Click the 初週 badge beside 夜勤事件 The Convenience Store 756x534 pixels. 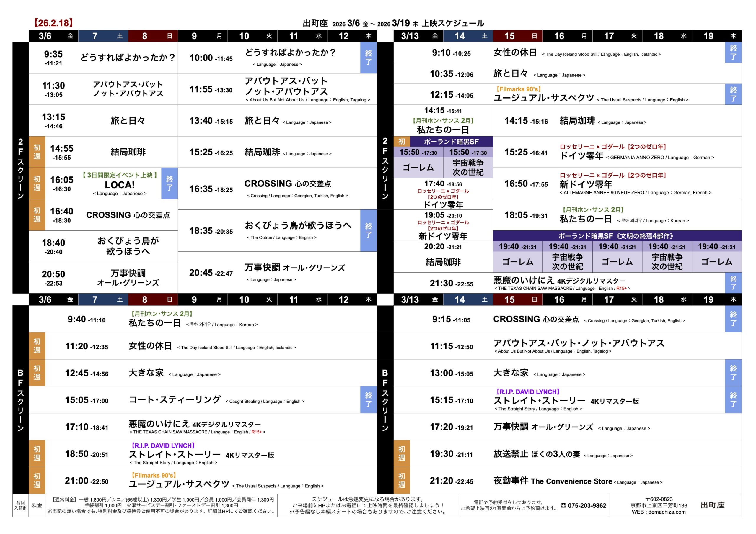402,480
